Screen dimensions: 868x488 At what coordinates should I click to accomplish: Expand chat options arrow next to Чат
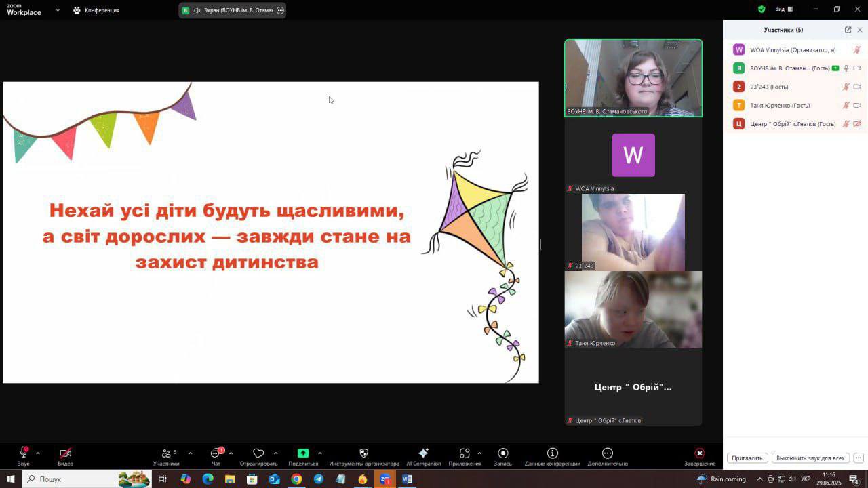(231, 453)
